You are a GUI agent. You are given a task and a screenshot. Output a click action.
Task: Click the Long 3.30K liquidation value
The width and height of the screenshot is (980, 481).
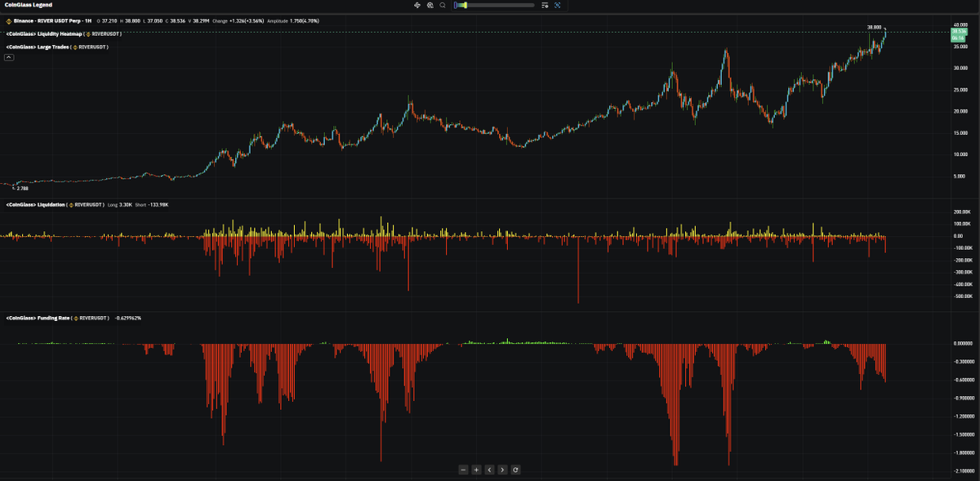[x=121, y=204]
